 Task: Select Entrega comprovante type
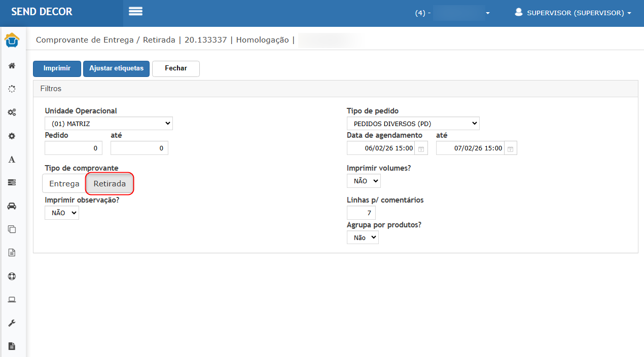pos(64,184)
